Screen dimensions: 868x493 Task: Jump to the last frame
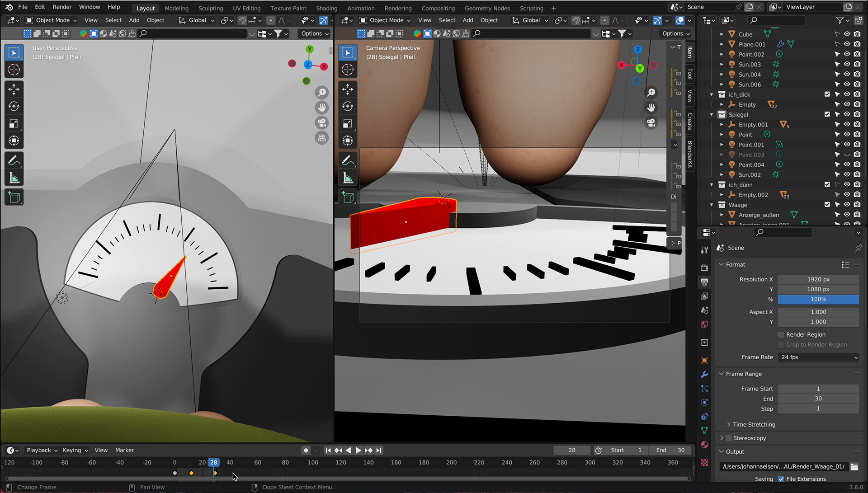(379, 450)
